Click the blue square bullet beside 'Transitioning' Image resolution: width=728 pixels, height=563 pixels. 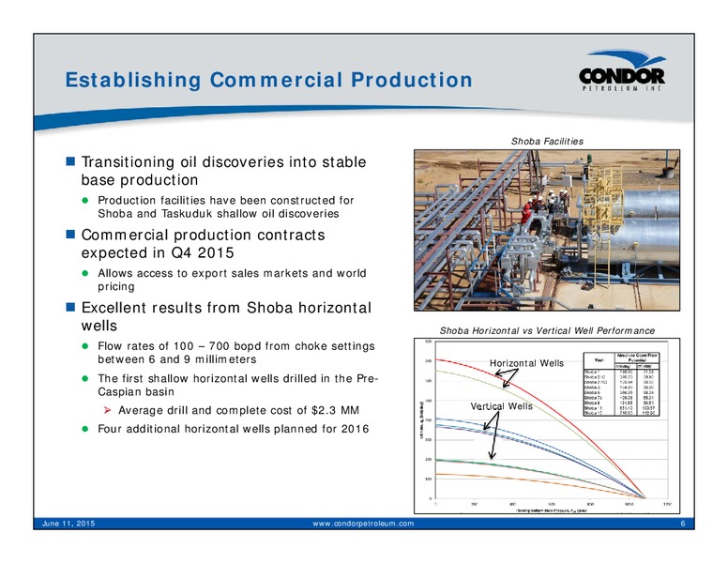coord(70,161)
